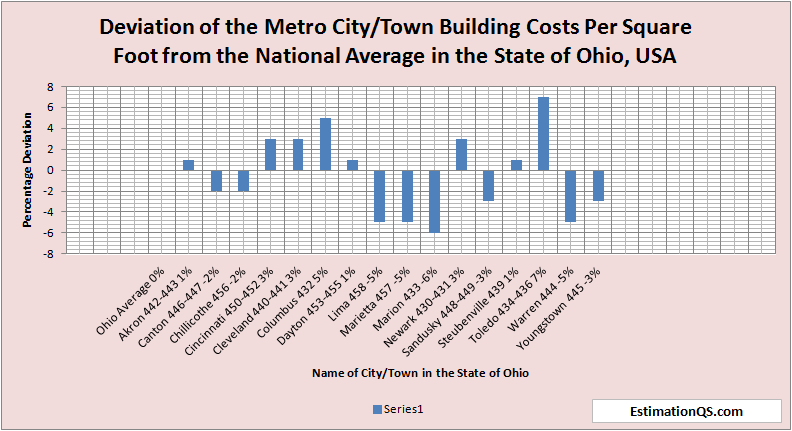Click the Columbus 432 5% axis label
Screen dimensions: 792x431
pos(292,303)
